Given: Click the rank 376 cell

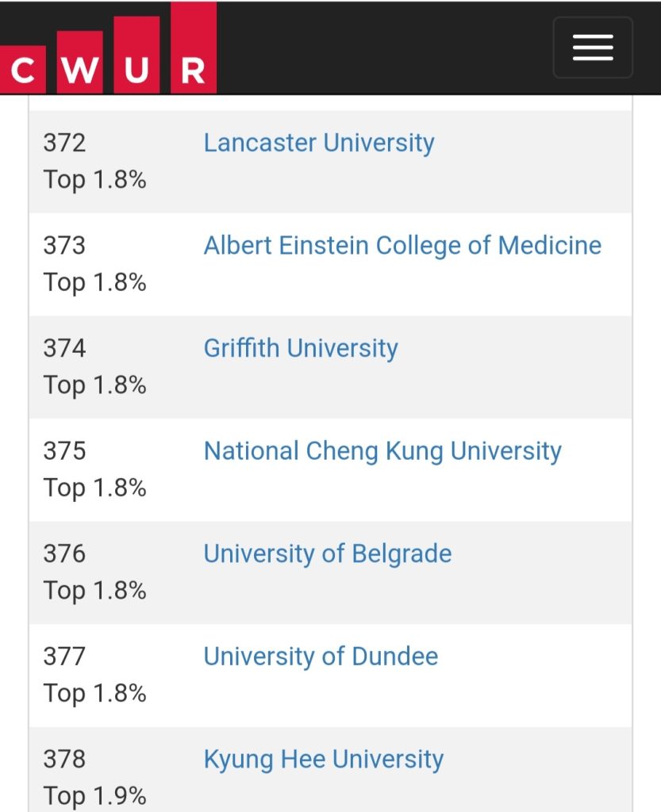Looking at the screenshot, I should (64, 553).
